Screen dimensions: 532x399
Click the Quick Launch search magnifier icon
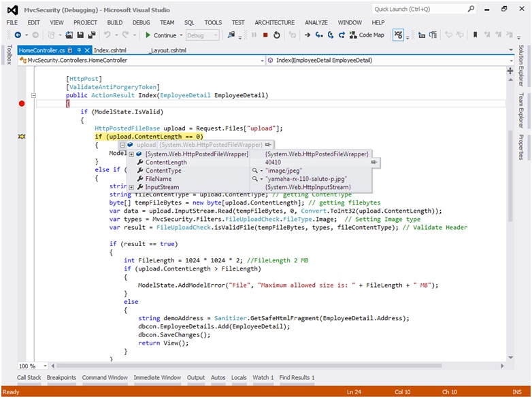tap(471, 9)
